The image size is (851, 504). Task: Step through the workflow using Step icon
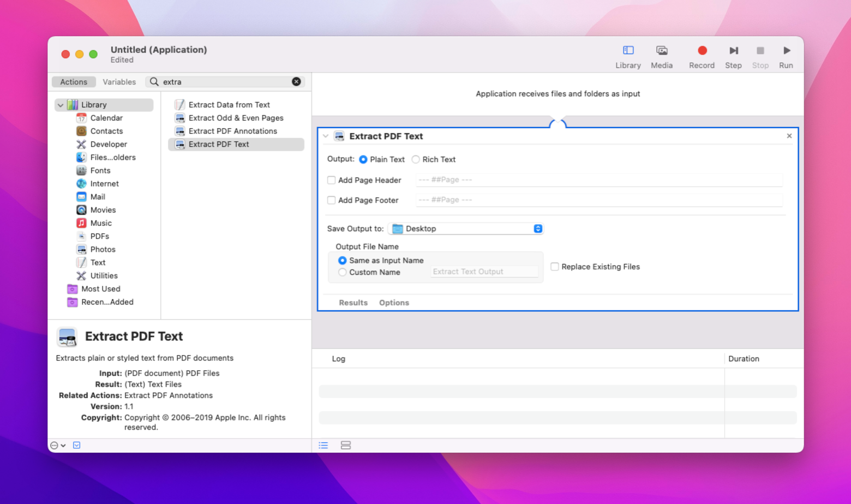coord(733,50)
